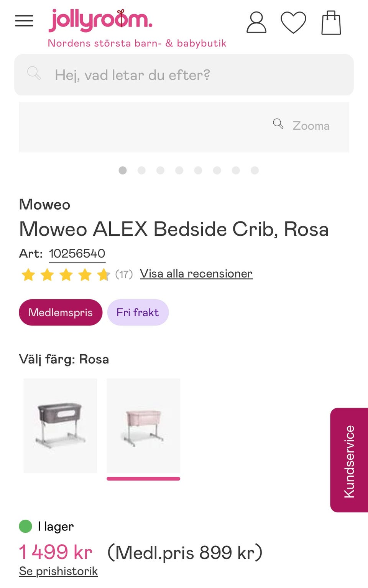This screenshot has height=588, width=368.
Task: Open the Kundservice side tab
Action: click(x=349, y=460)
